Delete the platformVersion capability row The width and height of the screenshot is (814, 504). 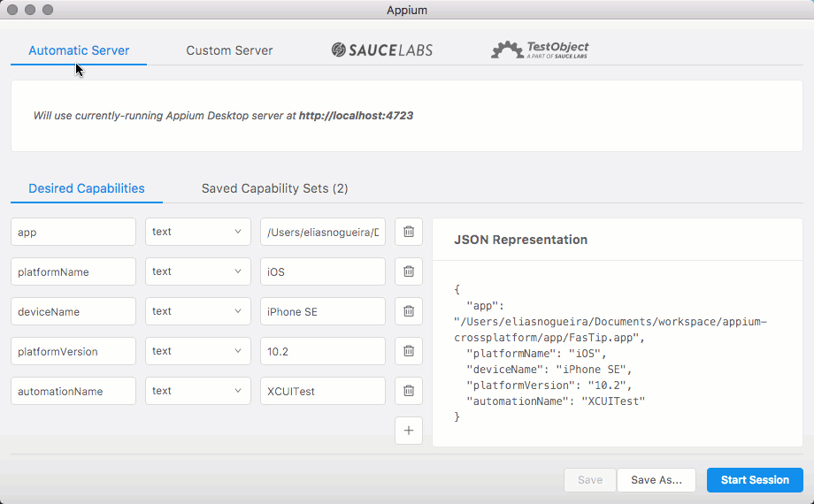pyautogui.click(x=409, y=351)
